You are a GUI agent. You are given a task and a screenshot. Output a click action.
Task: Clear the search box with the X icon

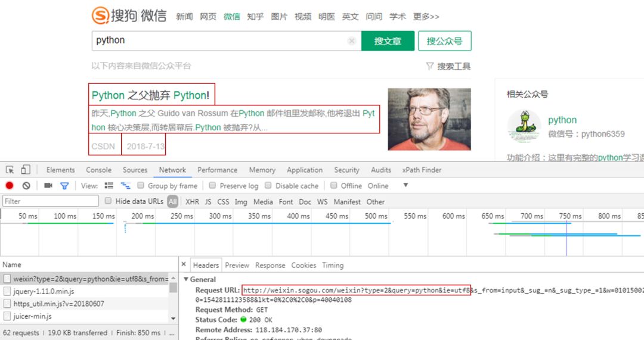[x=352, y=41]
